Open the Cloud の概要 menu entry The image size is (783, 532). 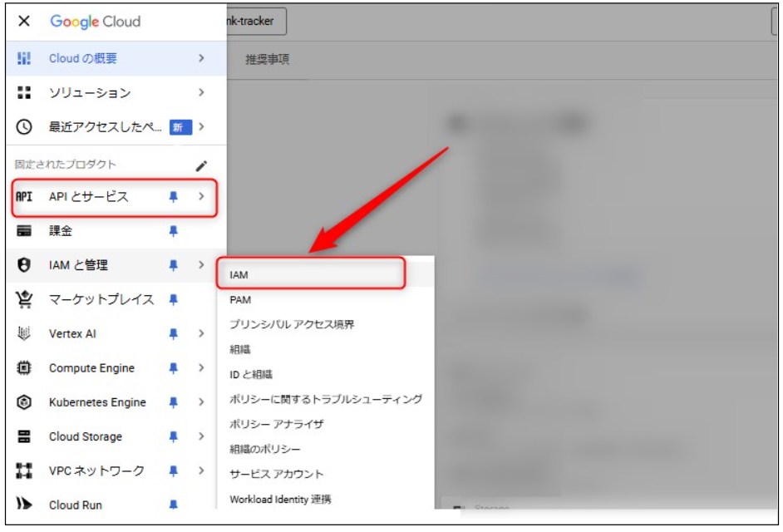point(116,58)
